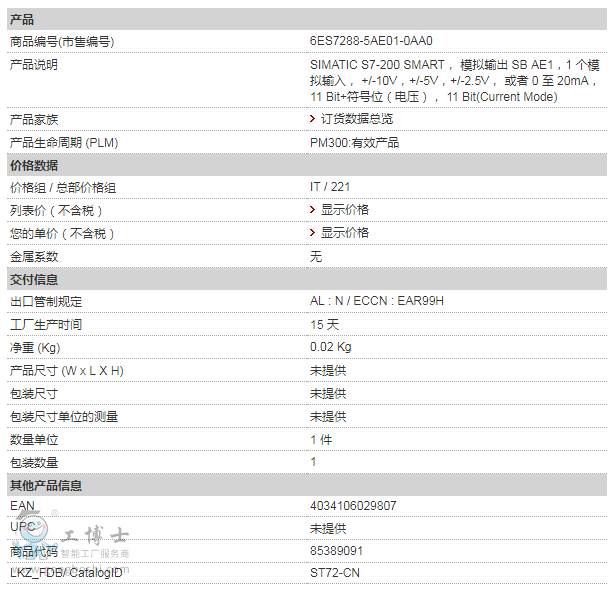Select the value ST72-CN
The height and width of the screenshot is (589, 615).
[335, 573]
